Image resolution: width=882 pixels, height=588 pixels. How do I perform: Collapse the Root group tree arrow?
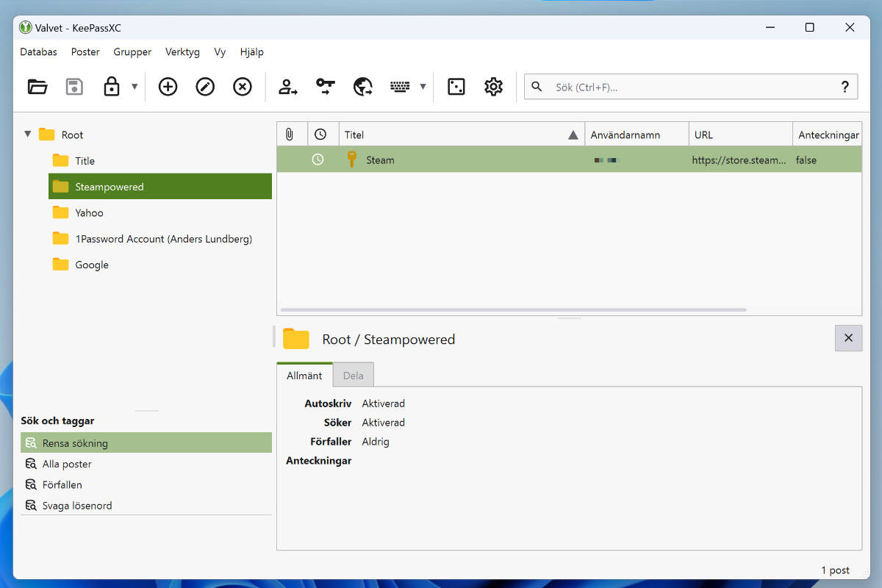28,135
